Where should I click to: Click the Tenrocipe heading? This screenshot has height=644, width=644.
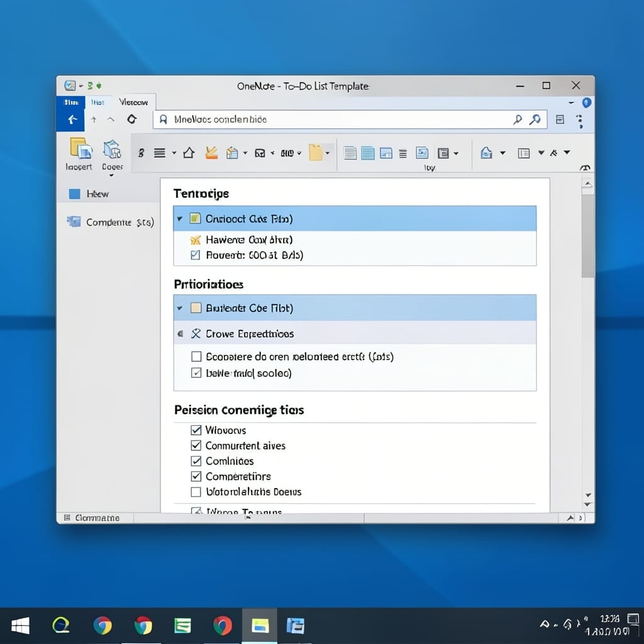tap(201, 194)
